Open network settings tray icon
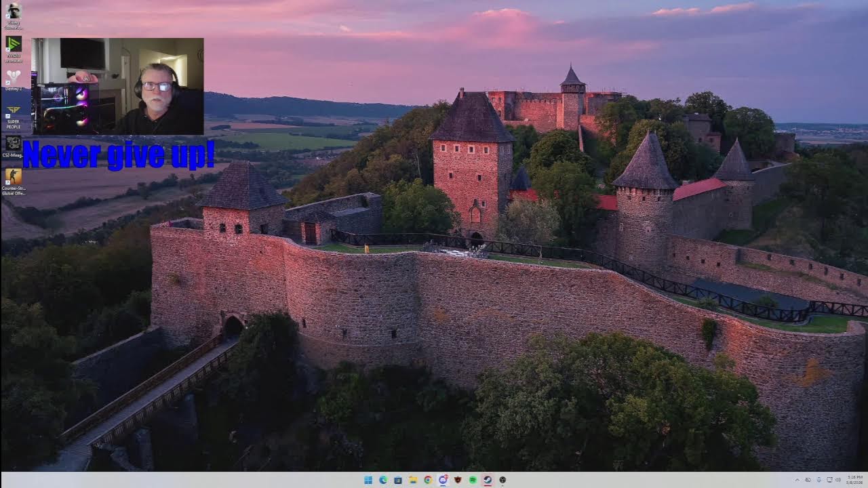The image size is (868, 488). (x=830, y=480)
